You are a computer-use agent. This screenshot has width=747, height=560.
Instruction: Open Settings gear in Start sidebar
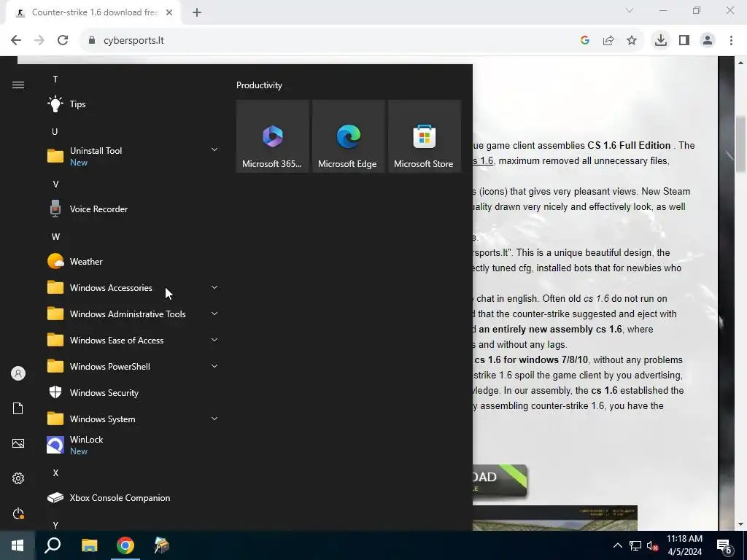click(18, 478)
